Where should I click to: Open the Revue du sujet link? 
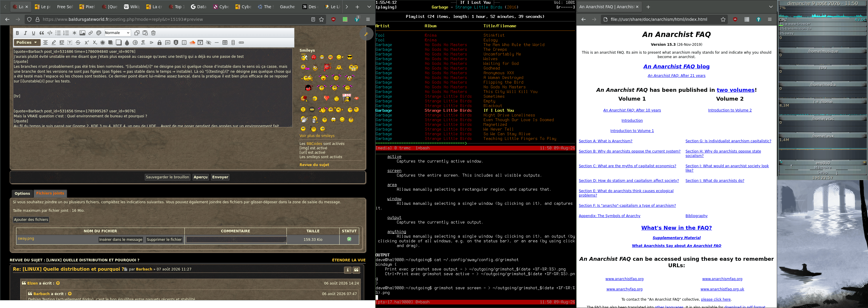point(314,165)
